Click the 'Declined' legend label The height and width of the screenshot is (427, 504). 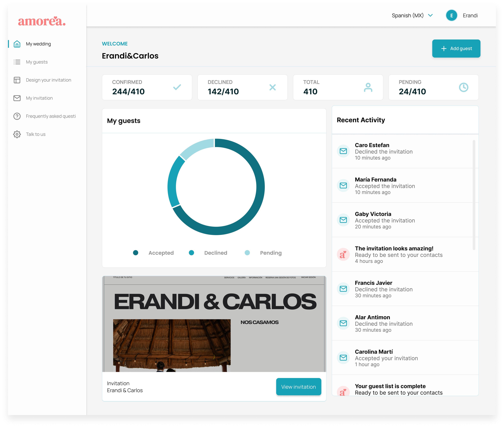(x=216, y=253)
